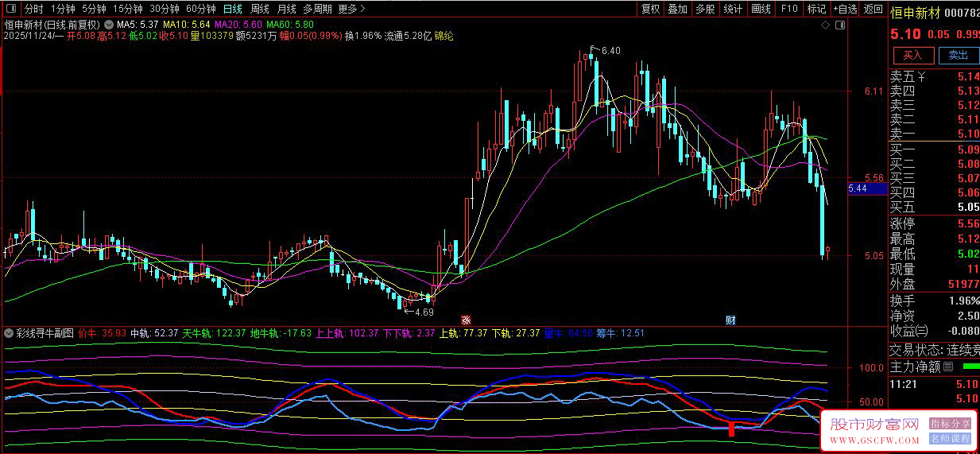
Task: Expand the 更多 periods menu
Action: (x=351, y=10)
